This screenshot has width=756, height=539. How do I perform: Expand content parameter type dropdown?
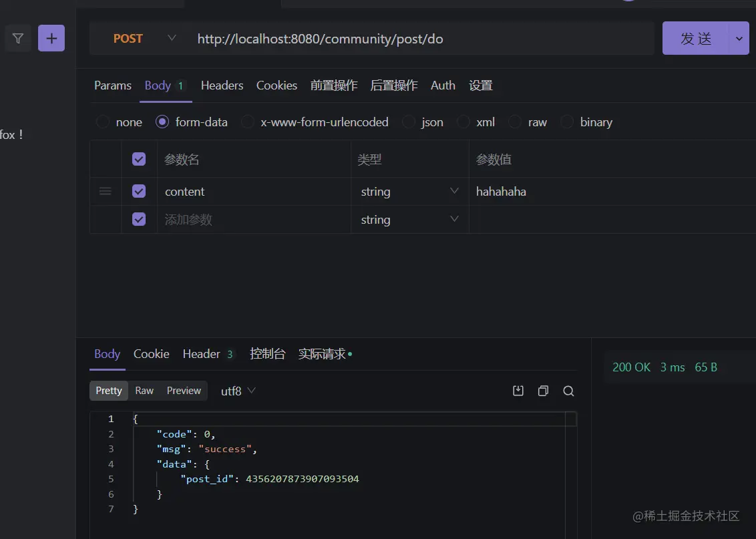pos(454,192)
